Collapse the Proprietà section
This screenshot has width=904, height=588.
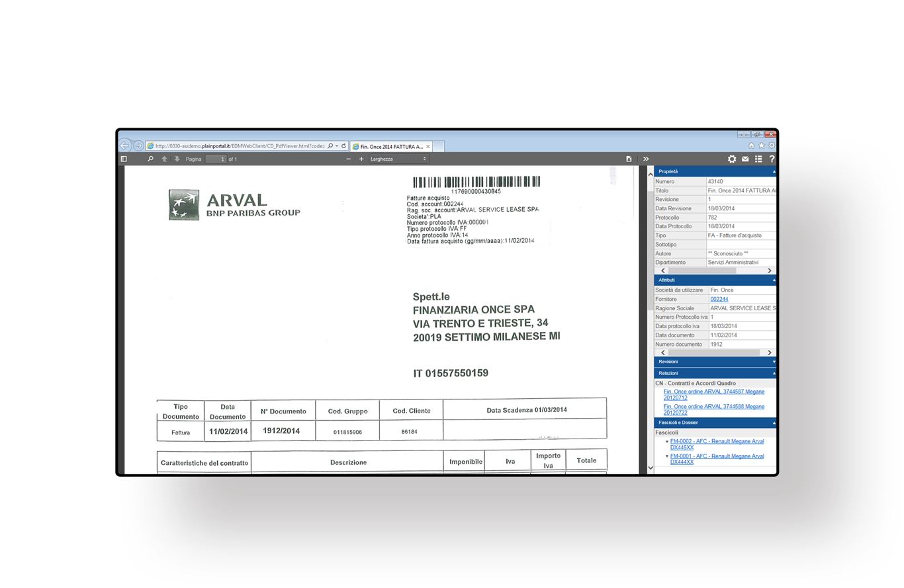coord(715,171)
